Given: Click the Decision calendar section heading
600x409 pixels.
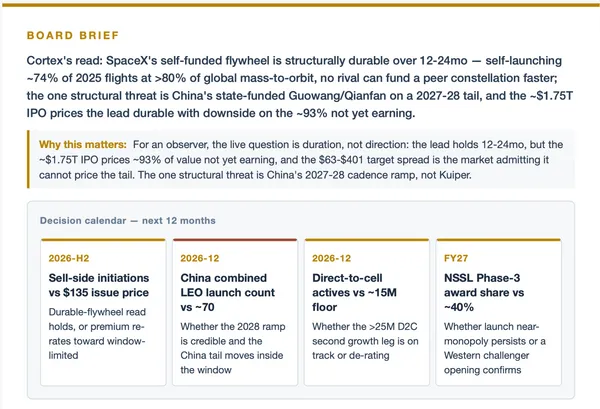Looking at the screenshot, I should point(128,221).
